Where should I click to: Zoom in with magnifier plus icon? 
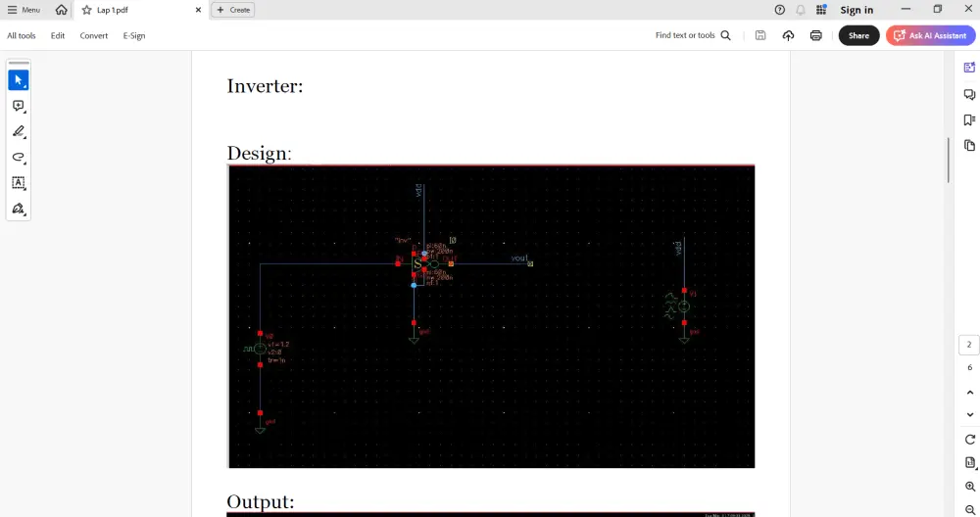pos(970,487)
